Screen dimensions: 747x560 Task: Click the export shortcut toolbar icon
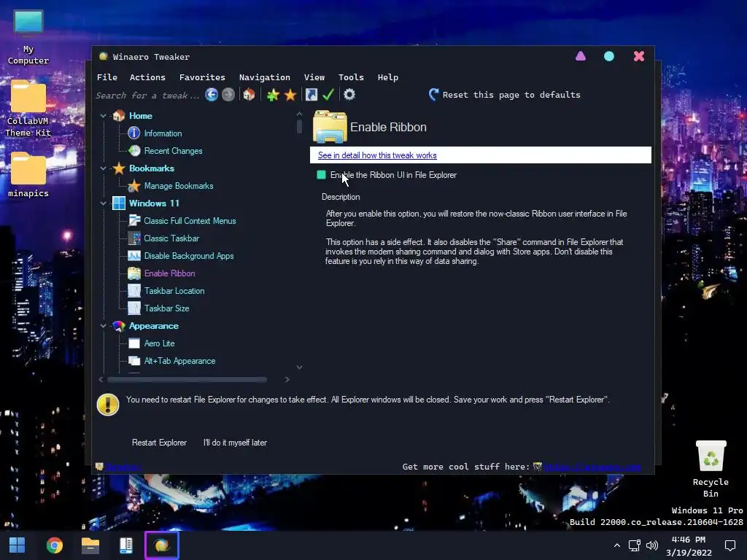point(311,95)
